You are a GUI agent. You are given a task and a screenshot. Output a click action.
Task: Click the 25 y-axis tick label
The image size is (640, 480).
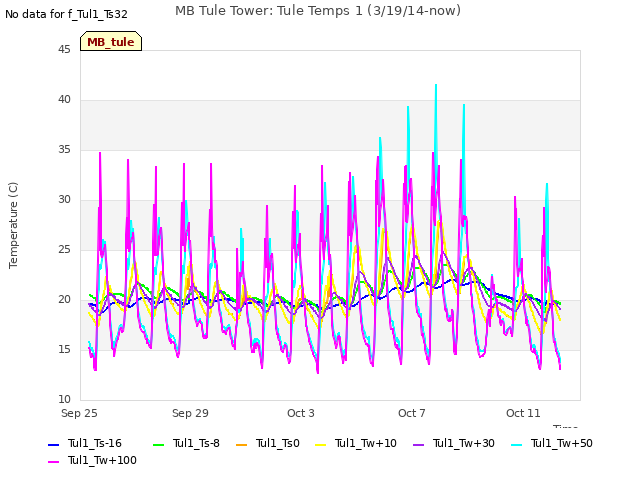tap(64, 250)
